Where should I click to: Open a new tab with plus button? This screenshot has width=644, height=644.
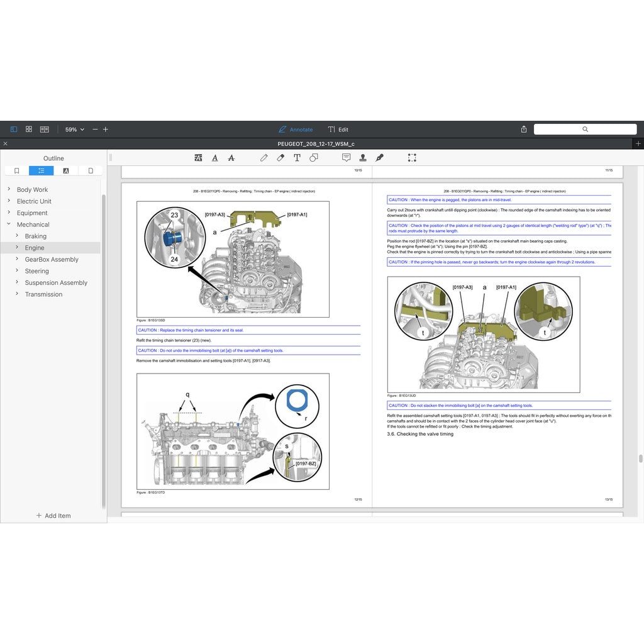tap(638, 144)
